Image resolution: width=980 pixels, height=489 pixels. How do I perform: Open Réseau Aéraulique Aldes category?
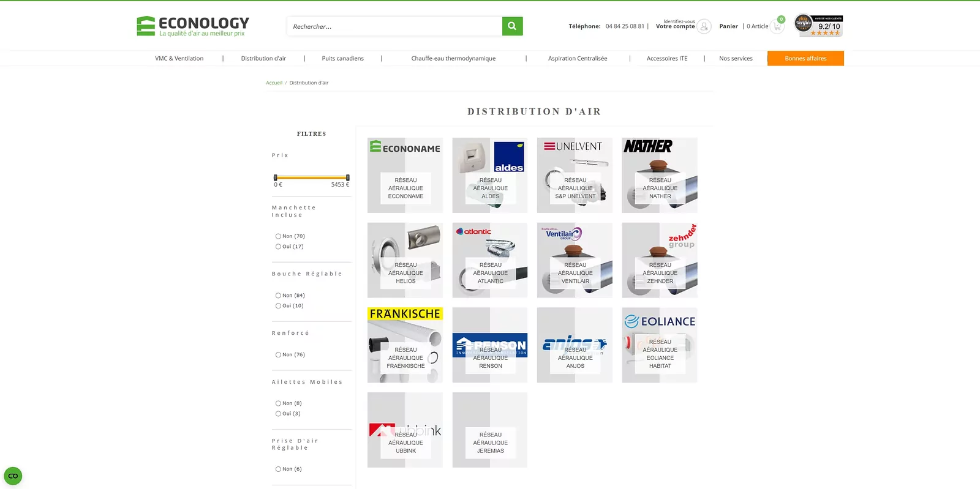click(x=490, y=175)
